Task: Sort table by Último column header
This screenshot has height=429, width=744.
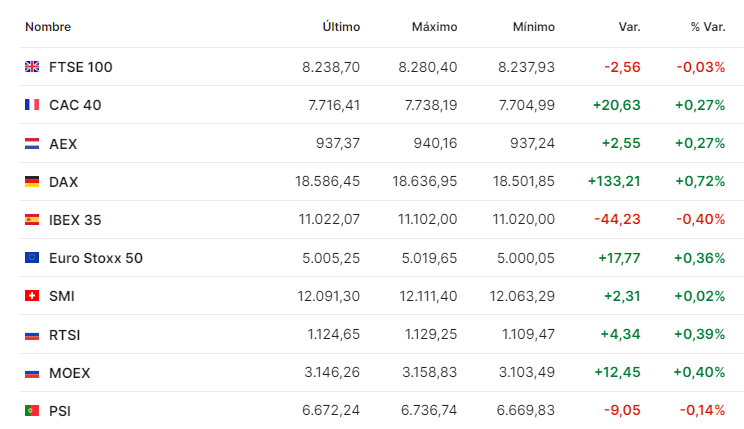Action: [341, 27]
